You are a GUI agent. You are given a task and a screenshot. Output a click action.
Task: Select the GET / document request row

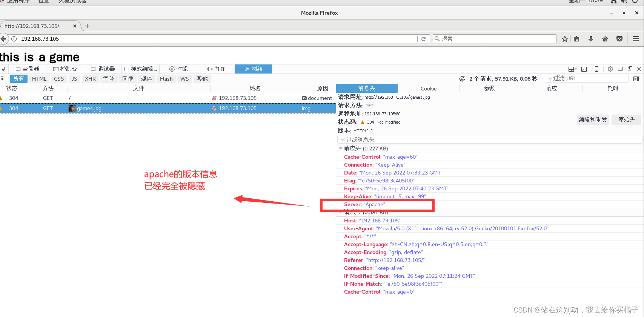tap(168, 98)
